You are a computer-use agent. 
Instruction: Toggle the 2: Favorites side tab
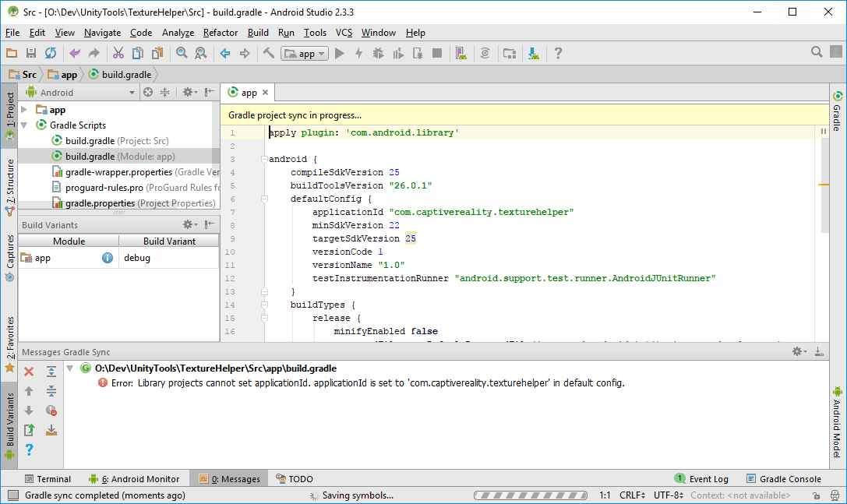[9, 344]
